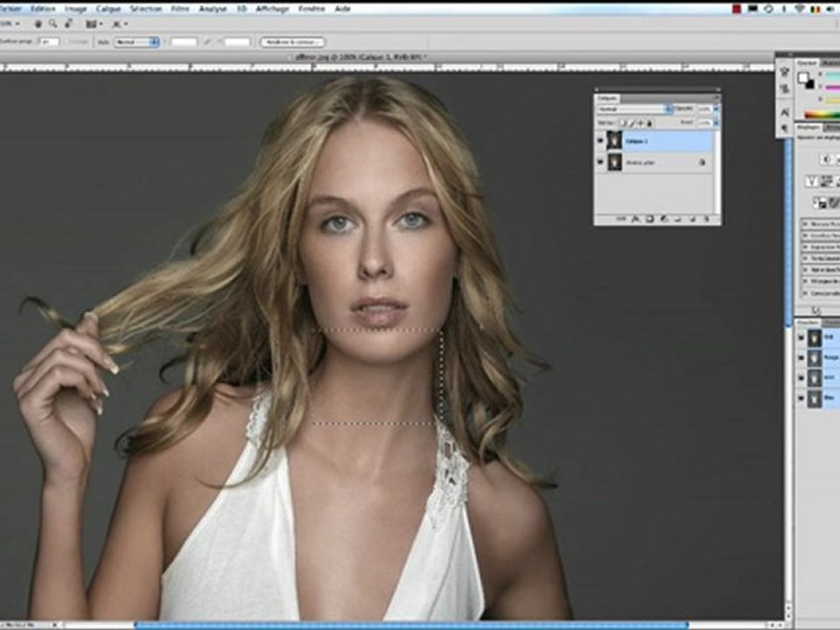The image size is (840, 630).
Task: Swap width and height values icon
Action: [x=207, y=42]
